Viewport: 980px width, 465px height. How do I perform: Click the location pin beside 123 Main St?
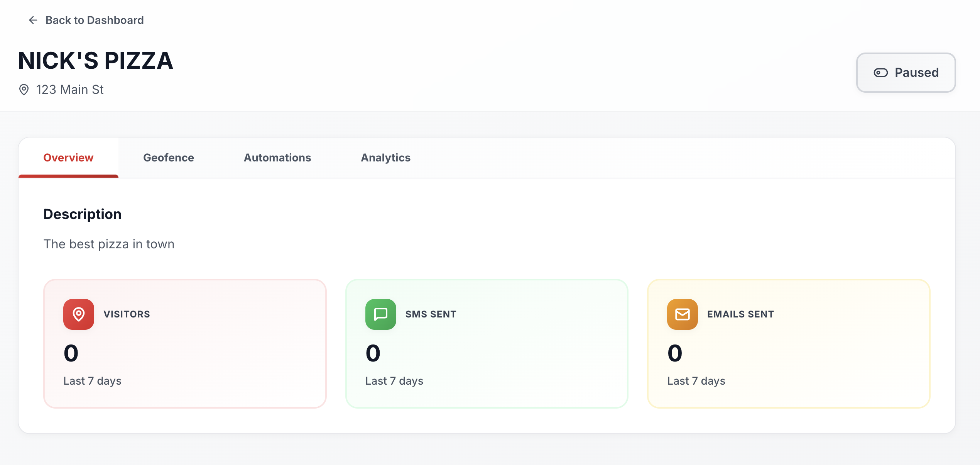(24, 90)
